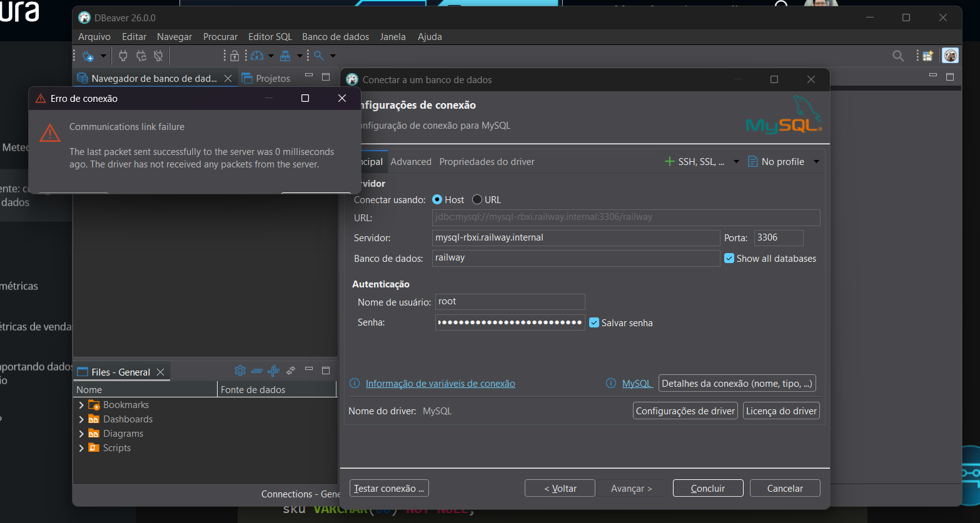Minimize the database navigator panel
980x523 pixels.
coord(308,76)
